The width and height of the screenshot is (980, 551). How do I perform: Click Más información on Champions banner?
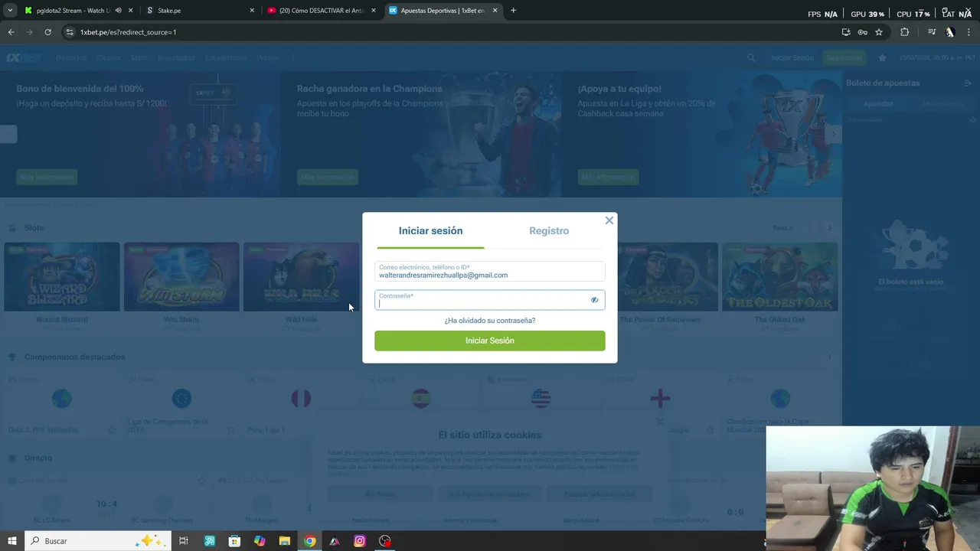coord(327,177)
